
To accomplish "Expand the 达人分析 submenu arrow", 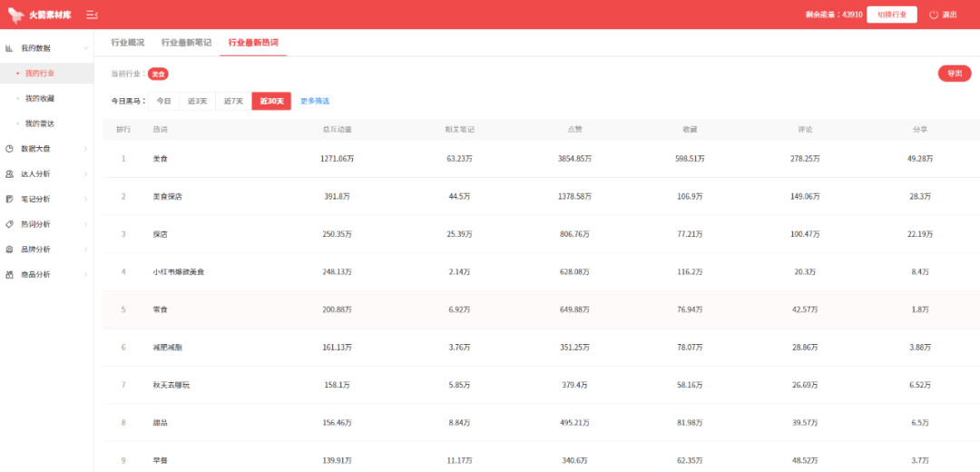I will click(x=85, y=173).
